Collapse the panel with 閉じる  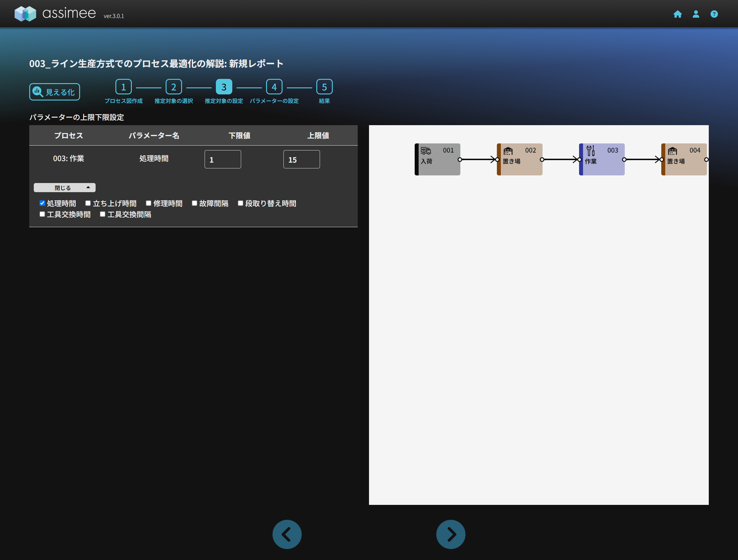click(x=64, y=188)
